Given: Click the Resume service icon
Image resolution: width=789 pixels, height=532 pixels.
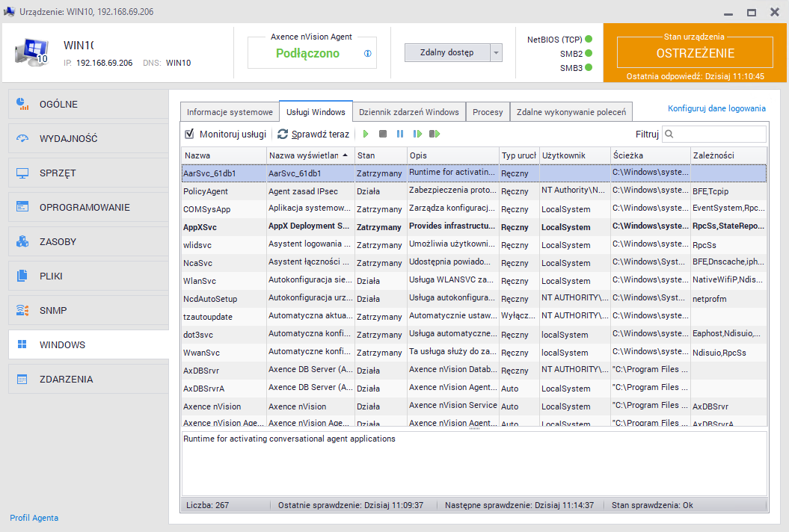Looking at the screenshot, I should pyautogui.click(x=417, y=134).
